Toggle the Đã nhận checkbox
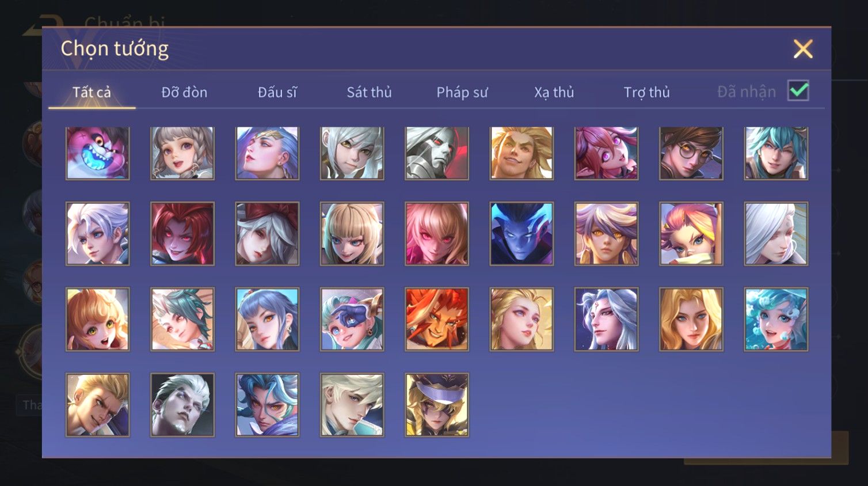Screen dimensions: 868x486 (798, 91)
